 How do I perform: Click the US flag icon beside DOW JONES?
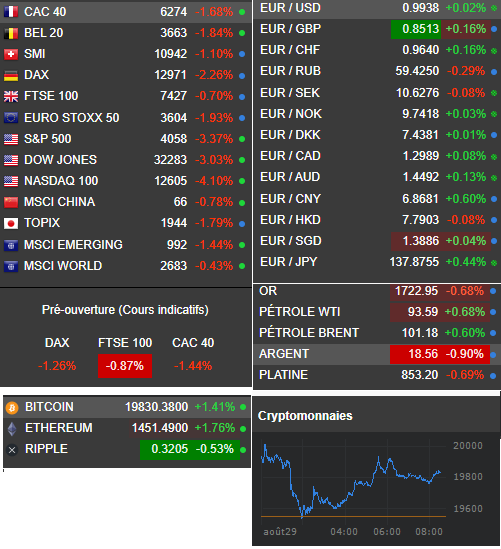(11, 160)
